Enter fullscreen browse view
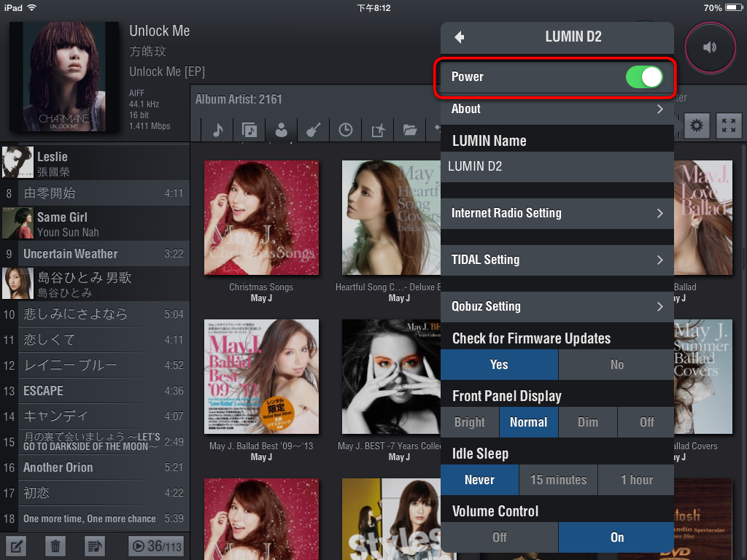Image resolution: width=747 pixels, height=560 pixels. (x=728, y=127)
